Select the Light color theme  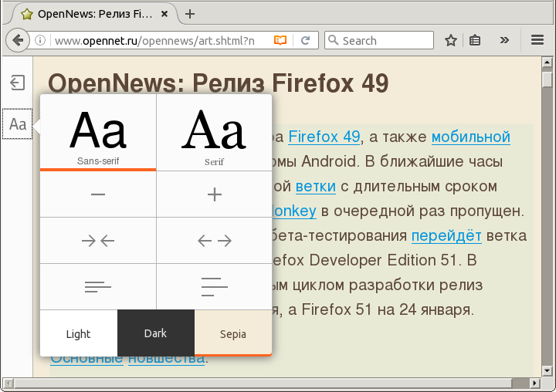click(x=78, y=333)
